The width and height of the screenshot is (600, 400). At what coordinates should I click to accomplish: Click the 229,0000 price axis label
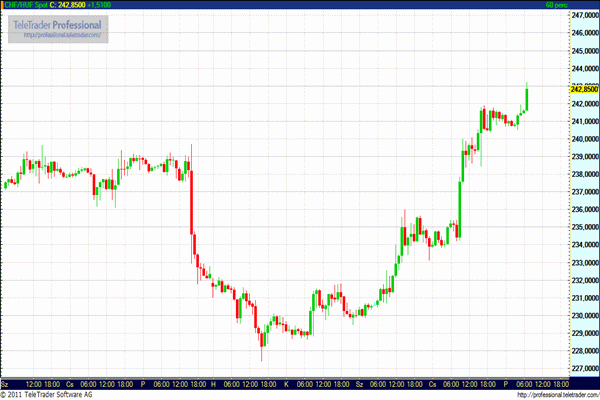[x=585, y=333]
